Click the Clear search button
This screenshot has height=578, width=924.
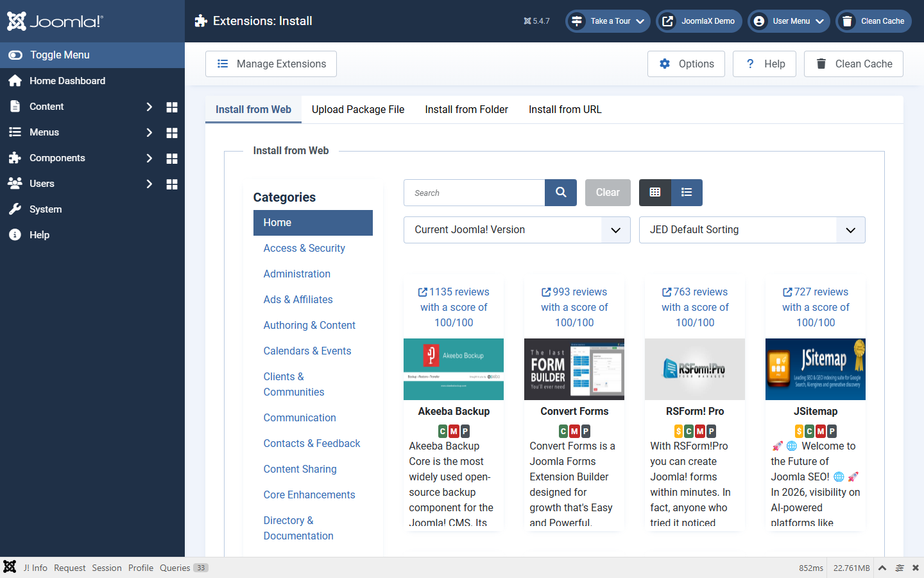point(608,193)
